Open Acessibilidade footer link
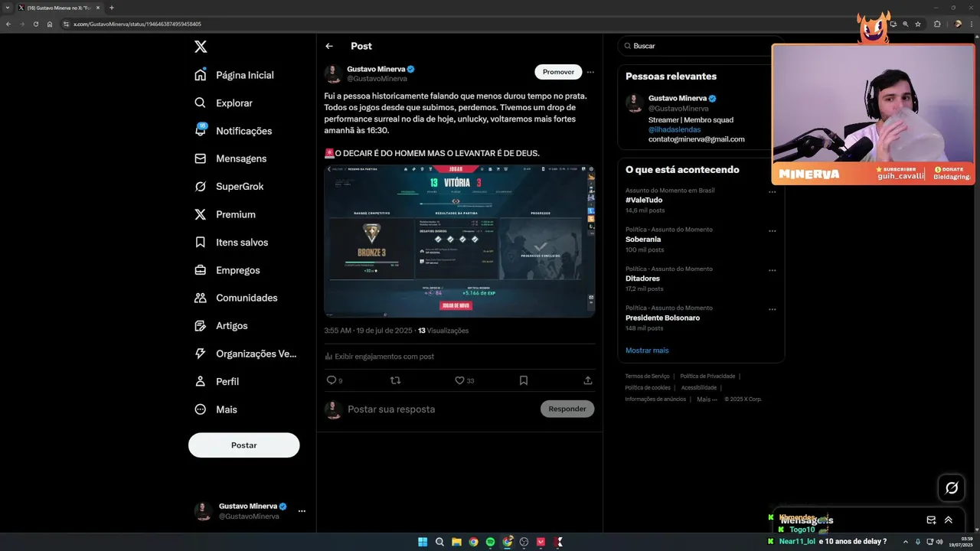The width and height of the screenshot is (980, 551). pos(697,388)
